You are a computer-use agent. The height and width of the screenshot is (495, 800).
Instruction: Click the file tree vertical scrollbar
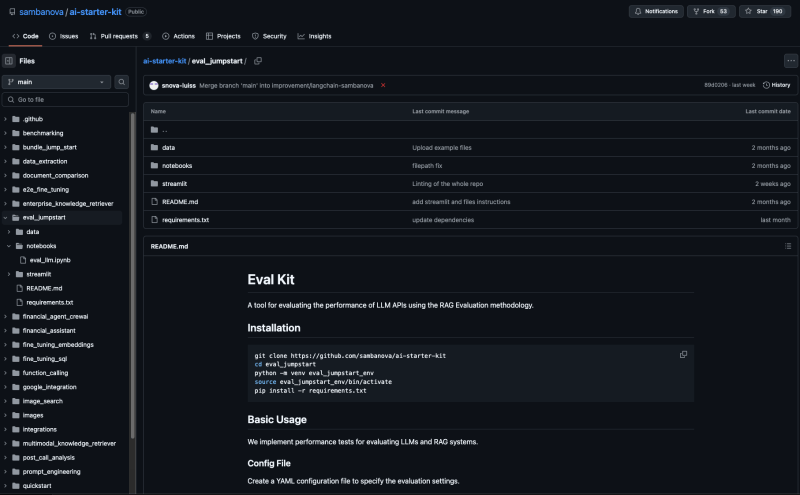coord(133,276)
